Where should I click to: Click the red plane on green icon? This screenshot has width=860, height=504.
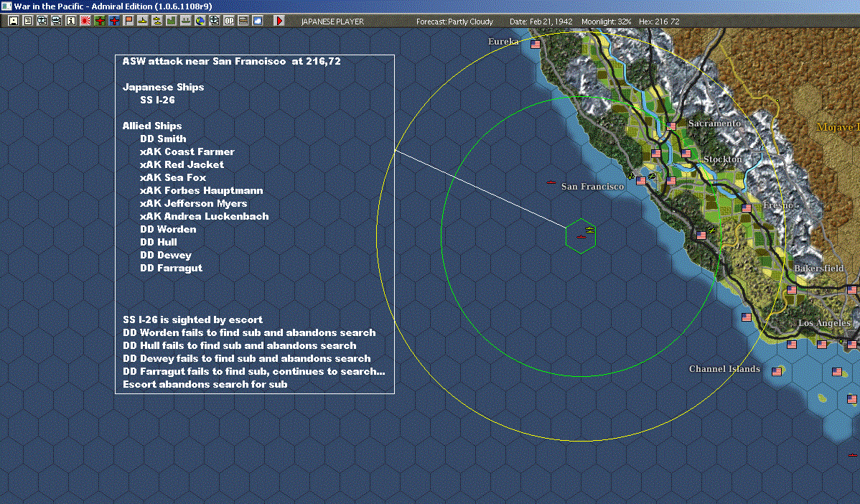pos(100,21)
